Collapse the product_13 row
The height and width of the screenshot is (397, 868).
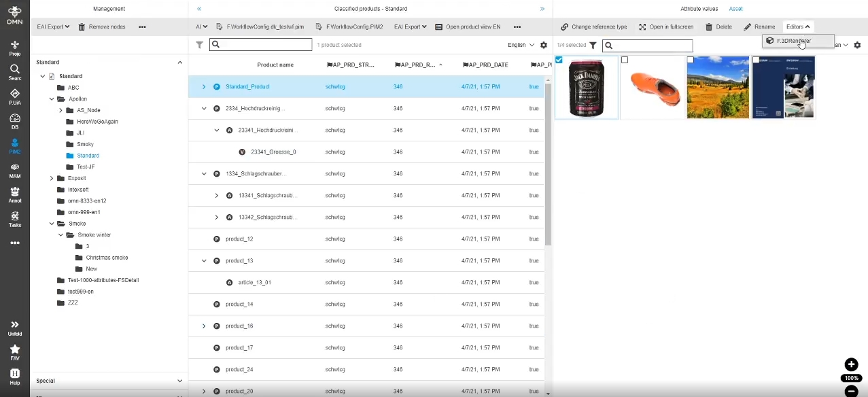204,260
